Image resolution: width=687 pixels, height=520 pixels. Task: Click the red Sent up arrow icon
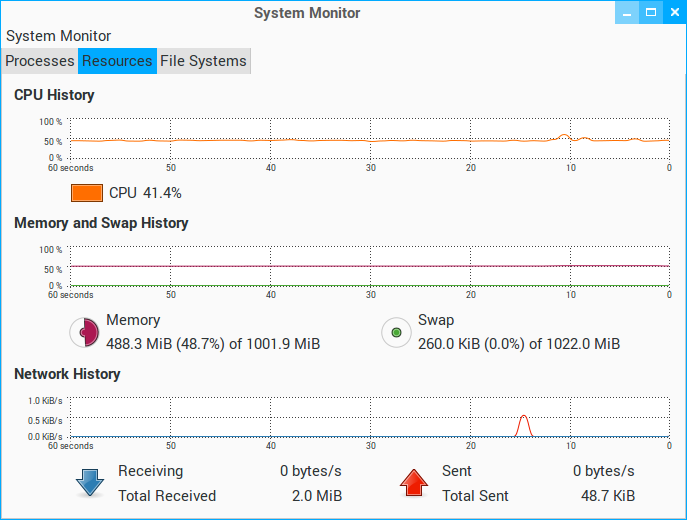pyautogui.click(x=413, y=483)
